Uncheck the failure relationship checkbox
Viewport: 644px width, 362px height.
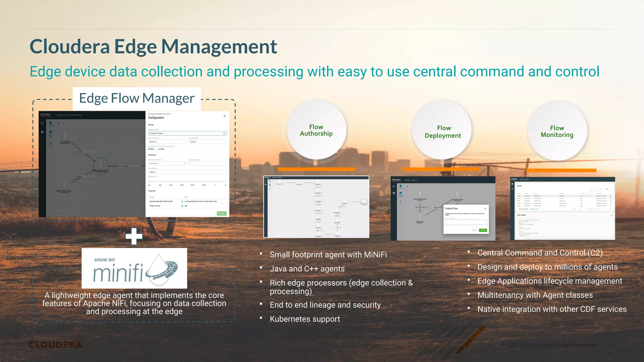coord(149,149)
